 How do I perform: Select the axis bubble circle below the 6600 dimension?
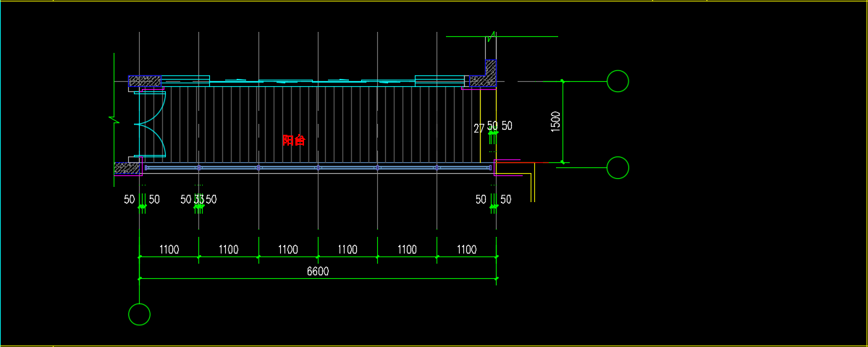139,314
